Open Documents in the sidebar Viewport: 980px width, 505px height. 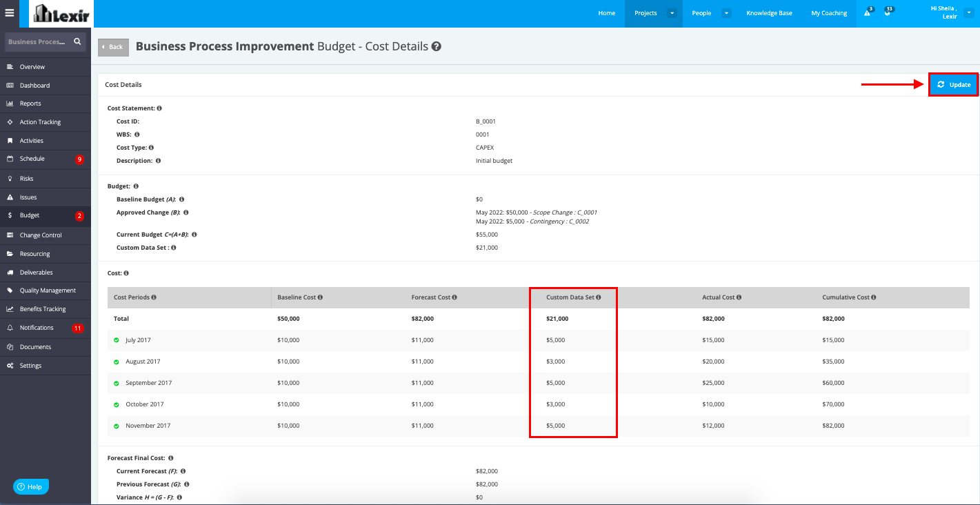coord(46,347)
